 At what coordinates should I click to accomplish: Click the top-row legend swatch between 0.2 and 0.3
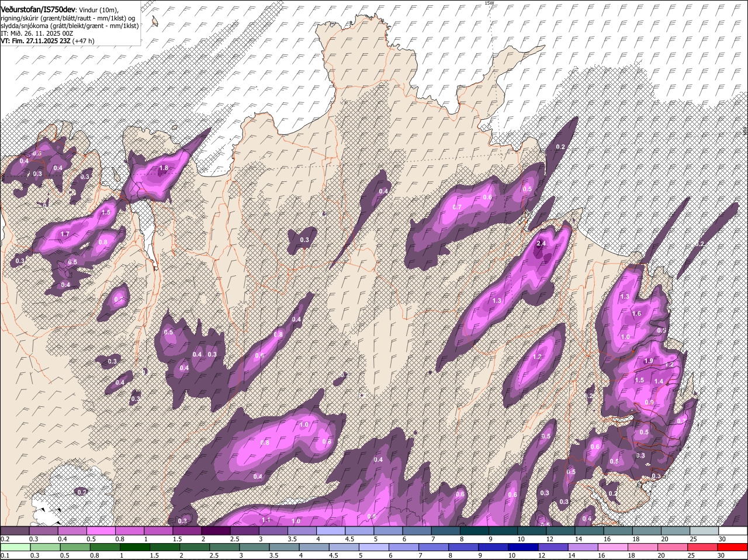coord(15,531)
